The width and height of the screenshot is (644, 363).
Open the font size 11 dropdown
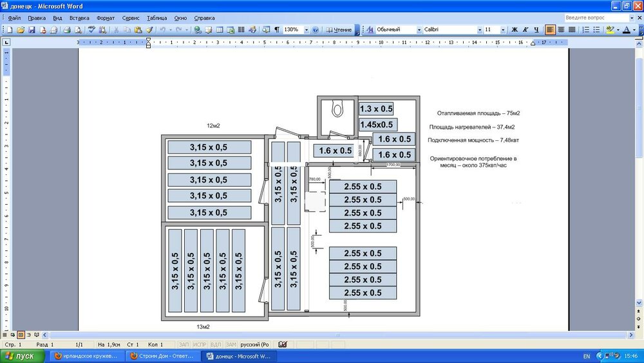click(x=504, y=30)
